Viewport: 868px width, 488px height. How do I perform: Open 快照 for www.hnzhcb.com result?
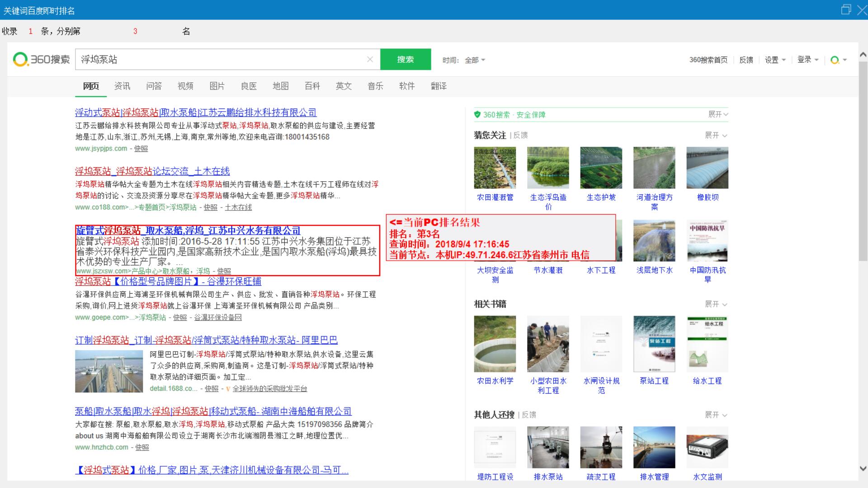click(142, 447)
